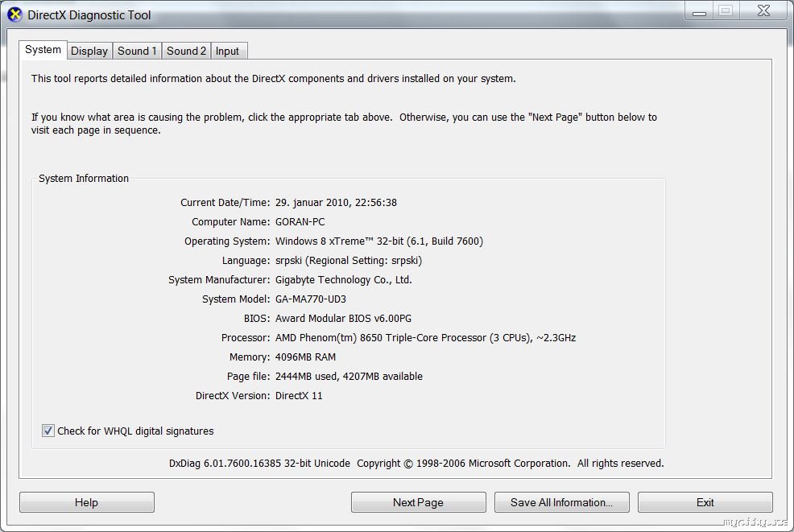The width and height of the screenshot is (794, 532).
Task: Switch to the System tab
Action: pos(43,50)
